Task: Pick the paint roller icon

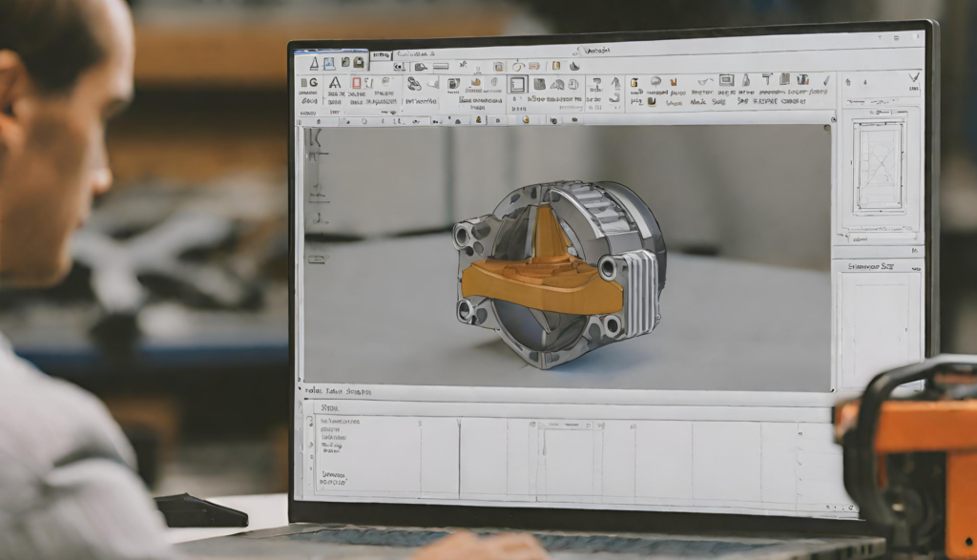Action: [x=596, y=84]
